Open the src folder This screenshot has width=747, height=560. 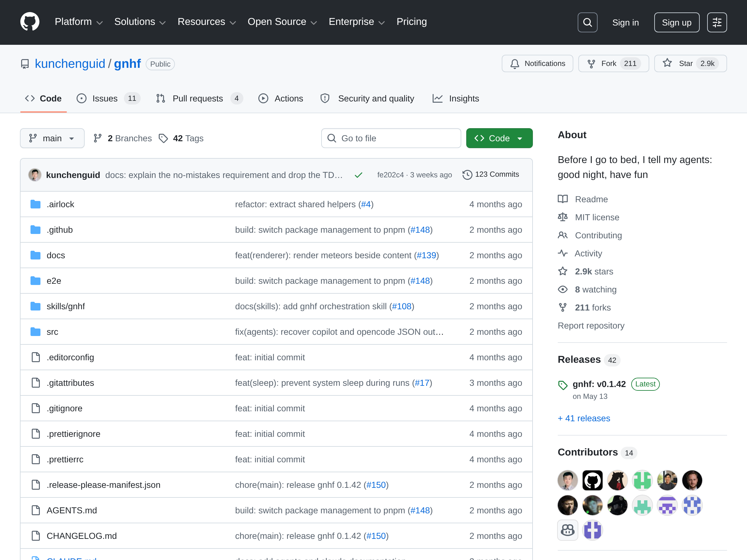click(52, 332)
